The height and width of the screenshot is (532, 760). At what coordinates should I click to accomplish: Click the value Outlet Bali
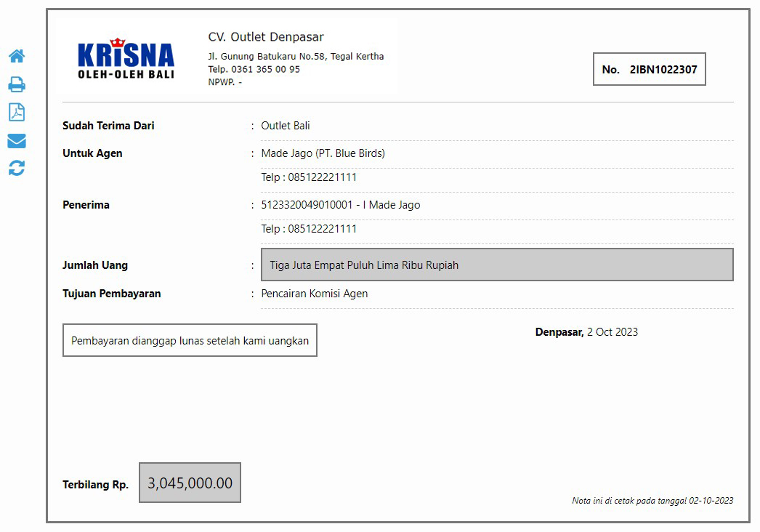tap(285, 126)
